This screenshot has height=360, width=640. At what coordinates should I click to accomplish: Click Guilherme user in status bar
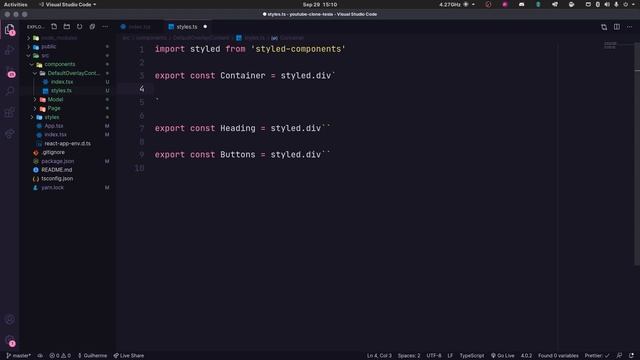(92, 356)
